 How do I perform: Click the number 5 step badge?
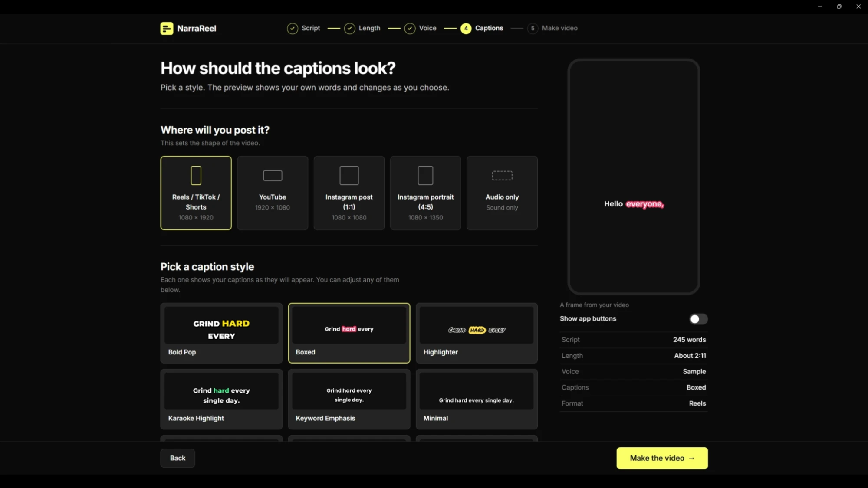click(x=533, y=28)
